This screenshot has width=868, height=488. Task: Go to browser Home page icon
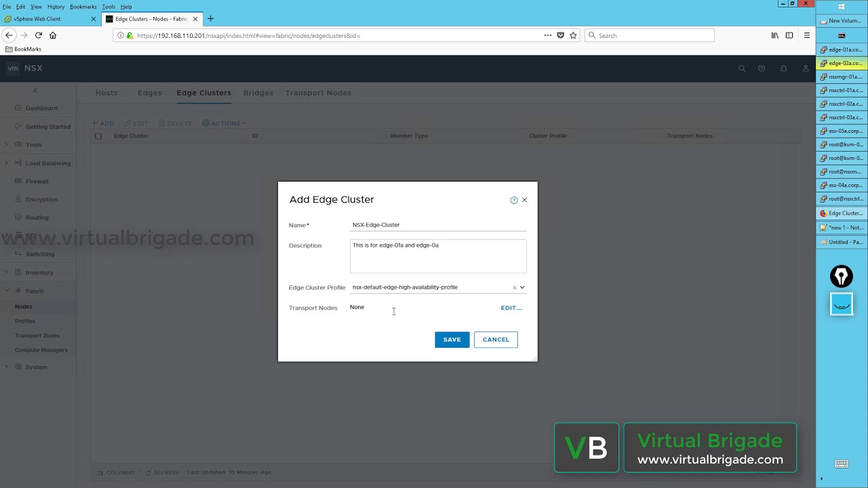(x=53, y=35)
